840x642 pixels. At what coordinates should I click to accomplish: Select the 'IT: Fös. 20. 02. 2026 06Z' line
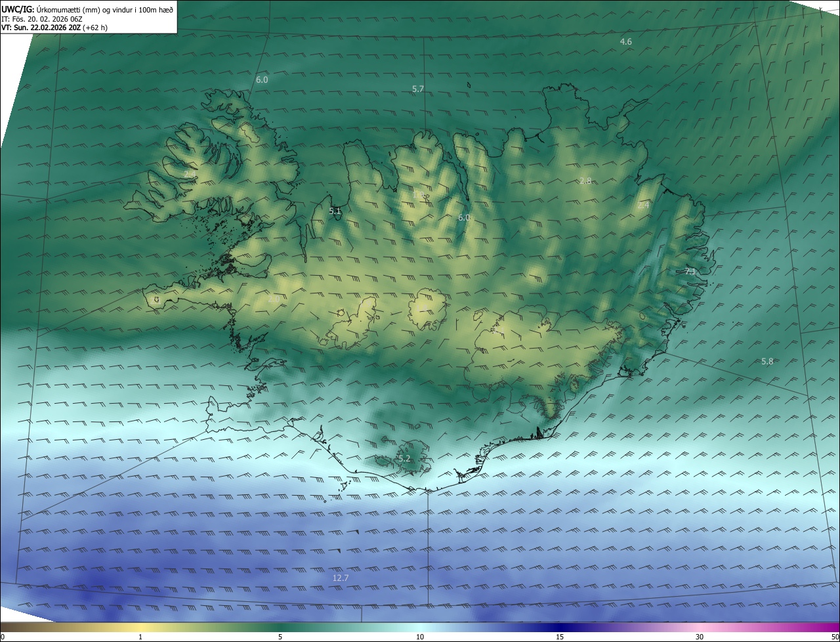pos(42,19)
